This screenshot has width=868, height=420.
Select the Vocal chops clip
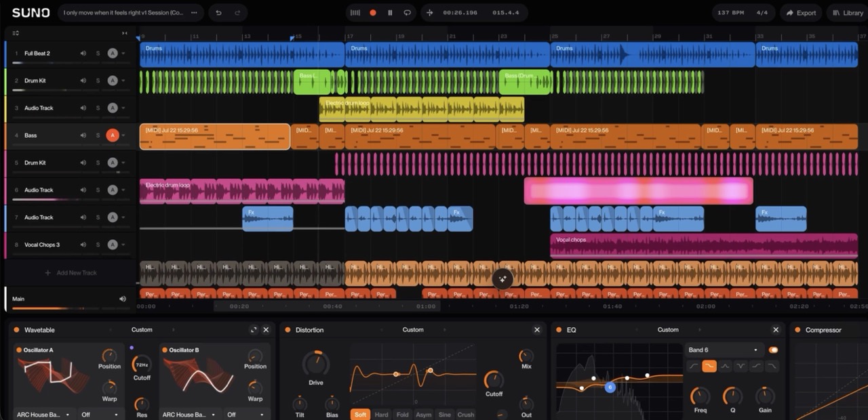[705, 247]
